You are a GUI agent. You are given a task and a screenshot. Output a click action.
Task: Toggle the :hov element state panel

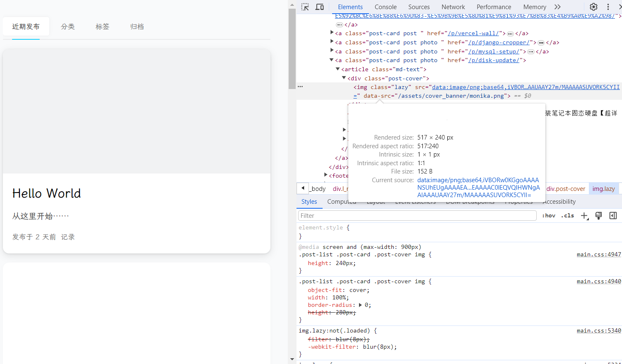coord(549,216)
